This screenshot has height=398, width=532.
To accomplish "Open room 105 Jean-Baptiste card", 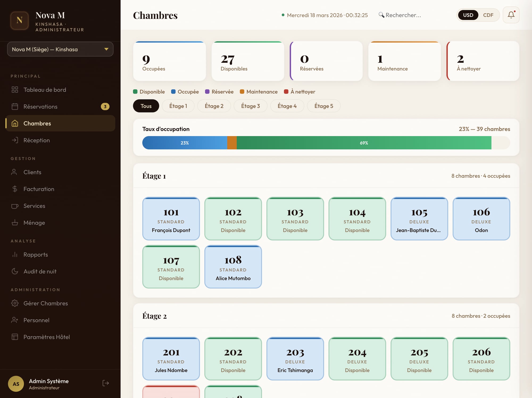I will 419,219.
